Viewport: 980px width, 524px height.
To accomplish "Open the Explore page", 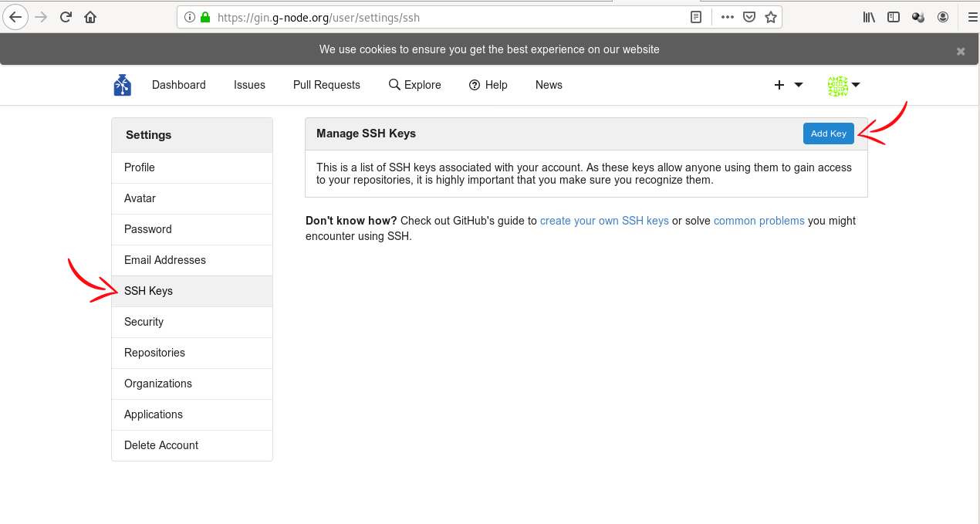I will pyautogui.click(x=415, y=85).
